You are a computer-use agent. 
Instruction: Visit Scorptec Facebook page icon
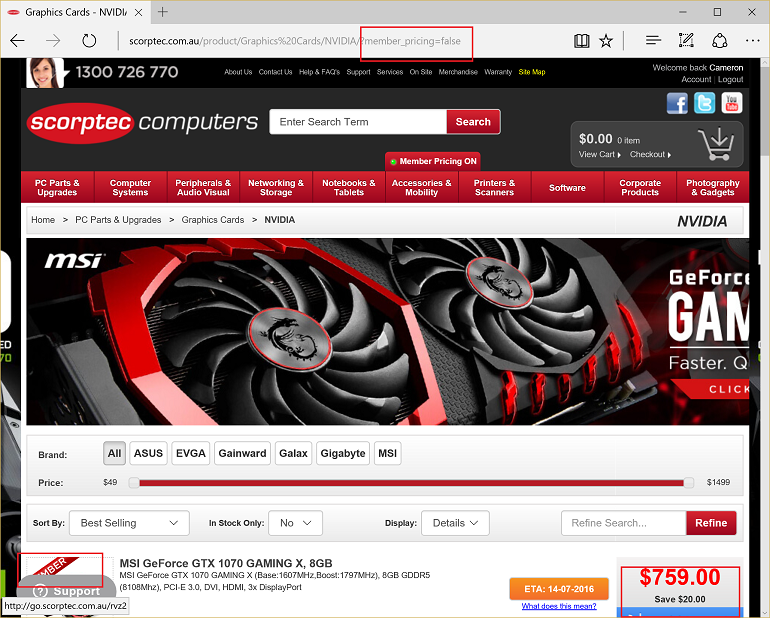677,104
